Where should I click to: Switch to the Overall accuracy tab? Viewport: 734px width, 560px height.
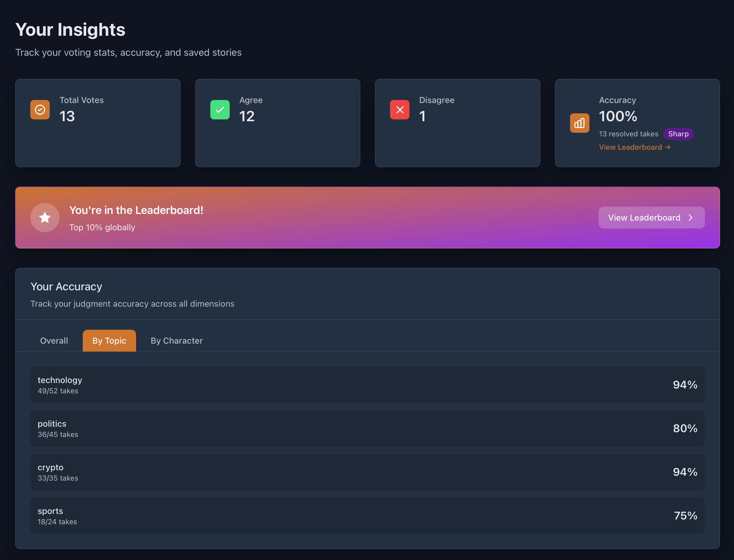coord(54,340)
